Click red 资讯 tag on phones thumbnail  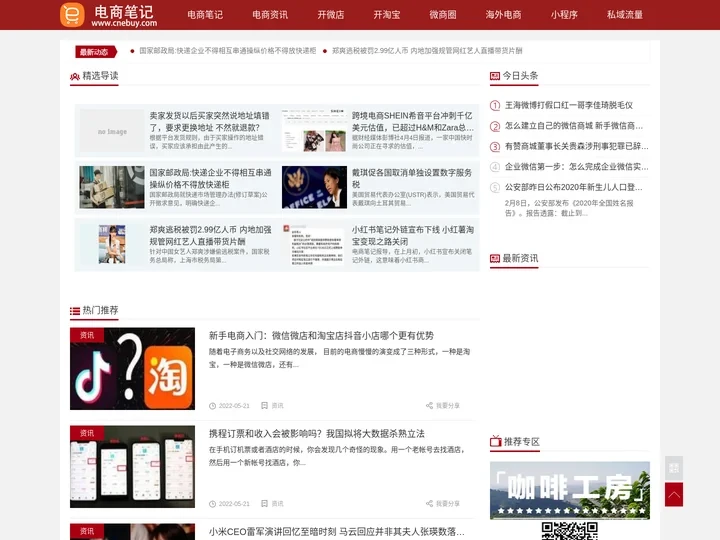87,433
